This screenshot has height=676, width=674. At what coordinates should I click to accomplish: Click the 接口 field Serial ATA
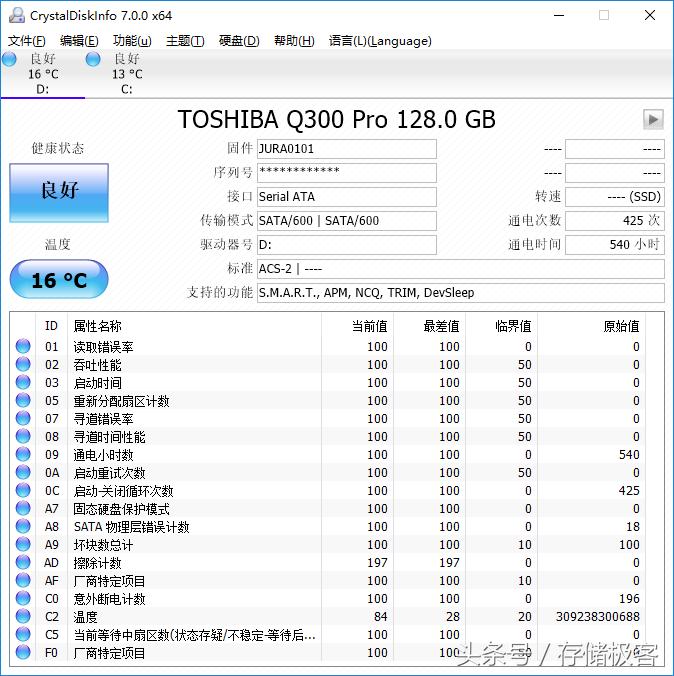[347, 197]
